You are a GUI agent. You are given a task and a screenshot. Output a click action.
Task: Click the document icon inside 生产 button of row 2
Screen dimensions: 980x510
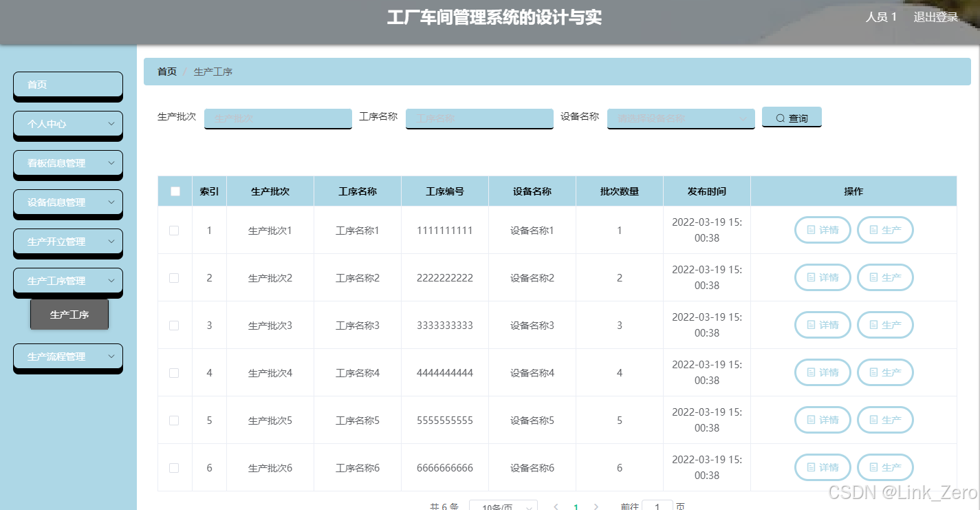[x=875, y=277]
